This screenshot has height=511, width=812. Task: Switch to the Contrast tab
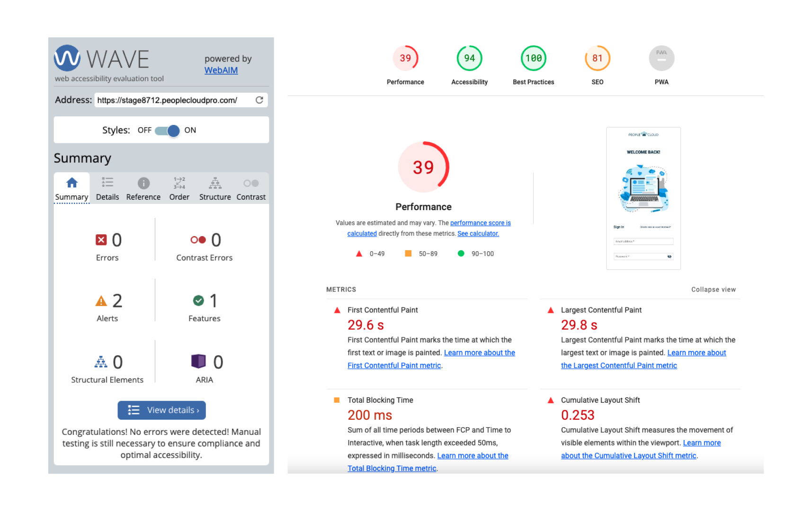coord(251,189)
